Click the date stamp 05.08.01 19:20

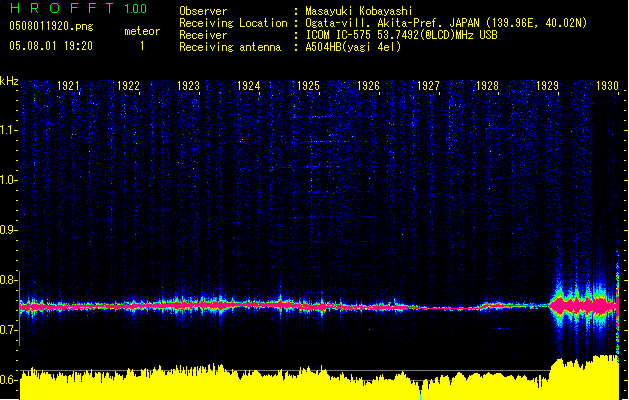51,46
